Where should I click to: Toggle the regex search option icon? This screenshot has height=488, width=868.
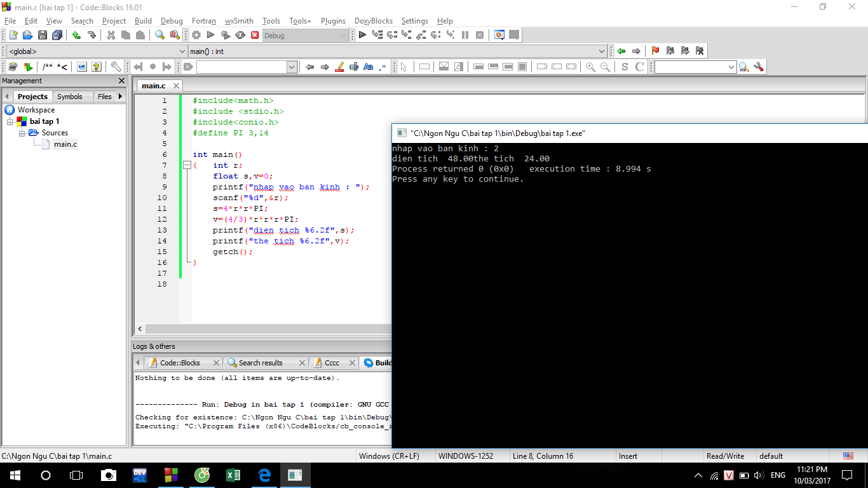(383, 67)
